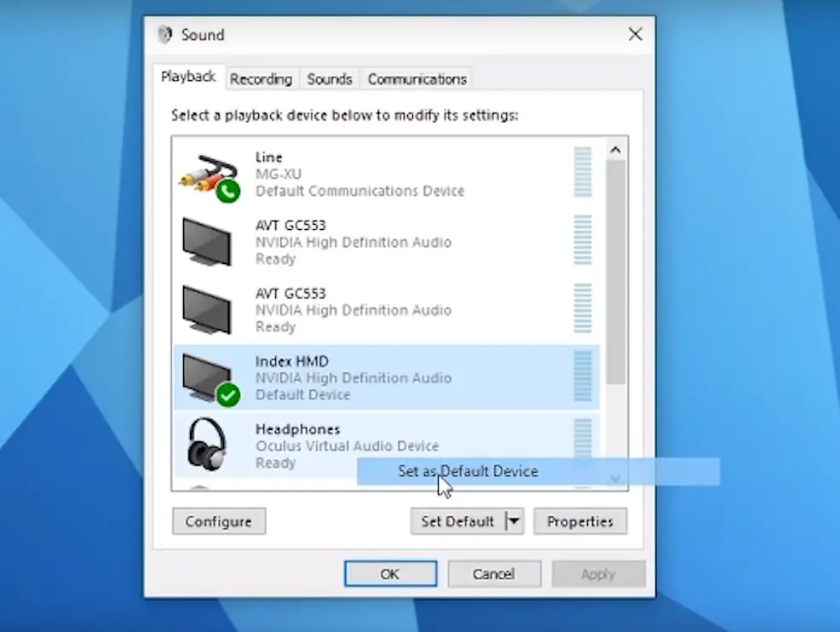Click the Cancel button
The height and width of the screenshot is (632, 840).
pyautogui.click(x=494, y=573)
